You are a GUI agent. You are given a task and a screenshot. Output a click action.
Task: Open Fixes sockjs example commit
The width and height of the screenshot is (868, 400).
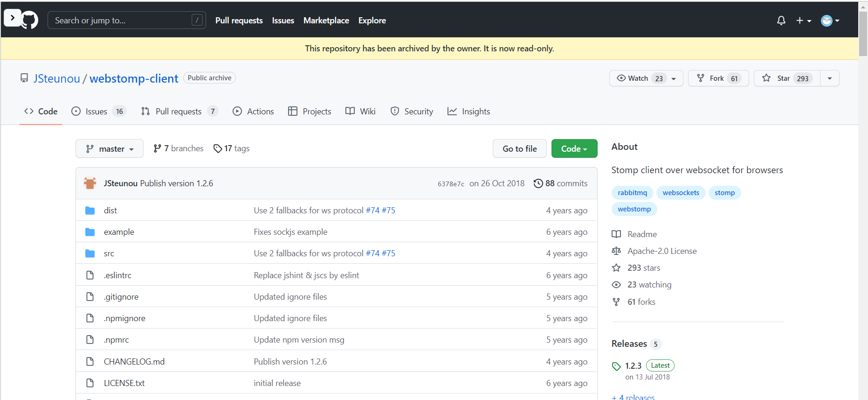(290, 232)
